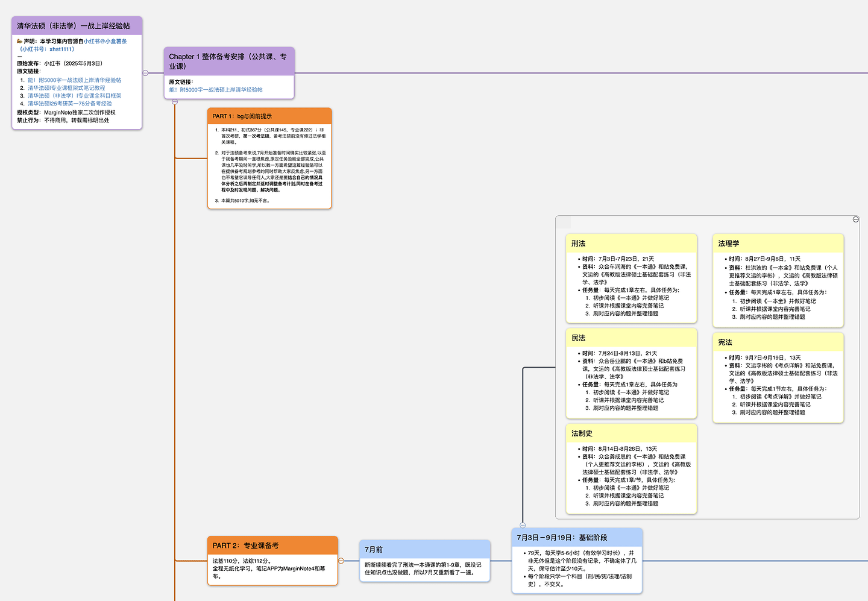
Task: Click 宪法 card line 资料：文运李彬的《考点详解》
Action: pyautogui.click(x=784, y=373)
